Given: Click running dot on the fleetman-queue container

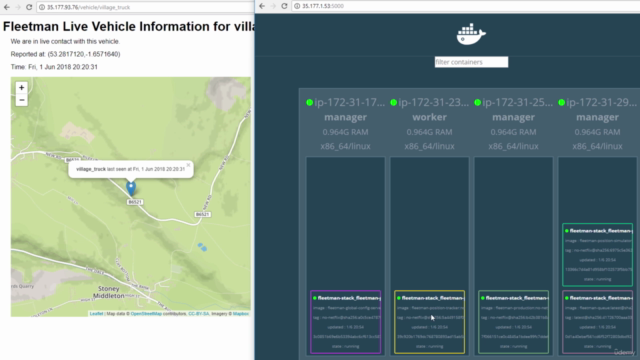Looking at the screenshot, I should click(x=567, y=298).
